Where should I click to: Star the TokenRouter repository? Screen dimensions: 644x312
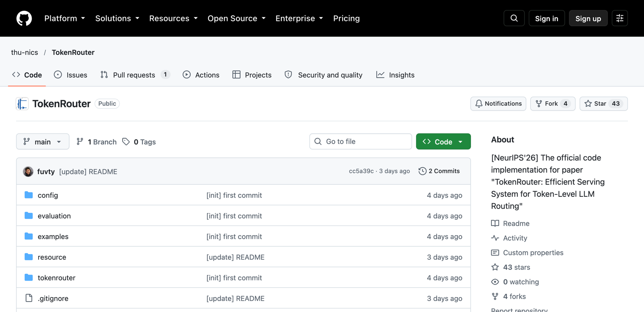pyautogui.click(x=603, y=103)
